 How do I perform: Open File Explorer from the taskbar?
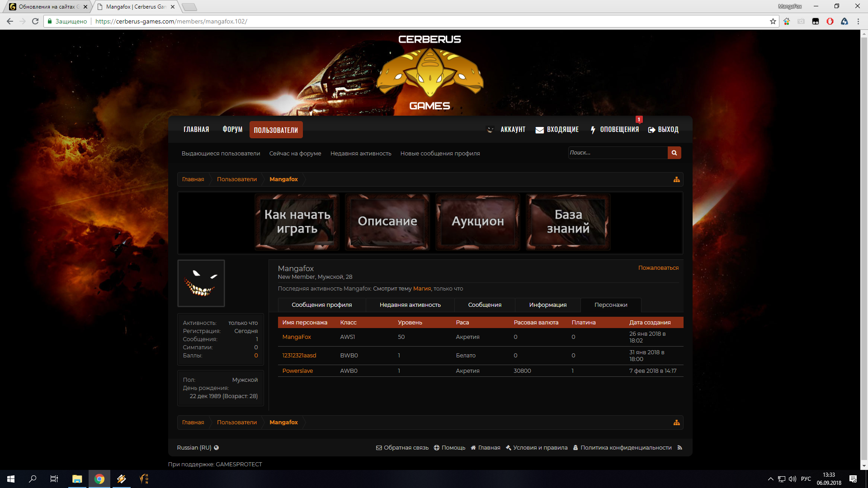click(x=77, y=479)
